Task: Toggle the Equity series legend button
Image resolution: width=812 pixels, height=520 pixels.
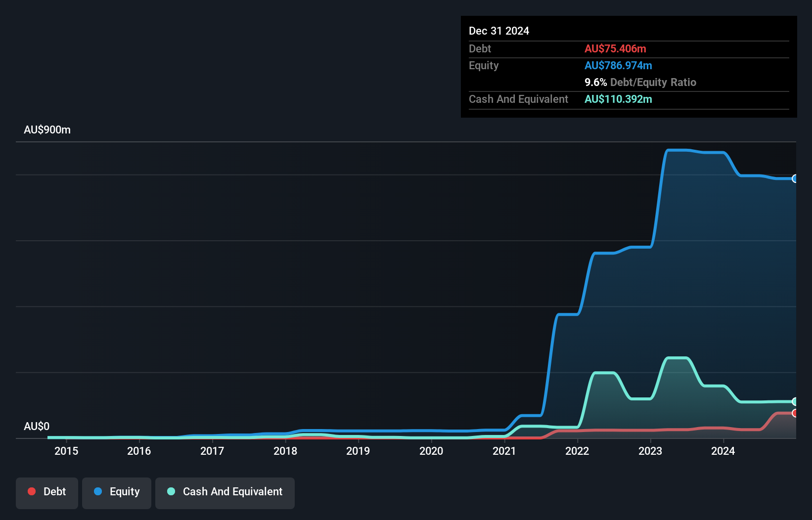Action: point(117,493)
